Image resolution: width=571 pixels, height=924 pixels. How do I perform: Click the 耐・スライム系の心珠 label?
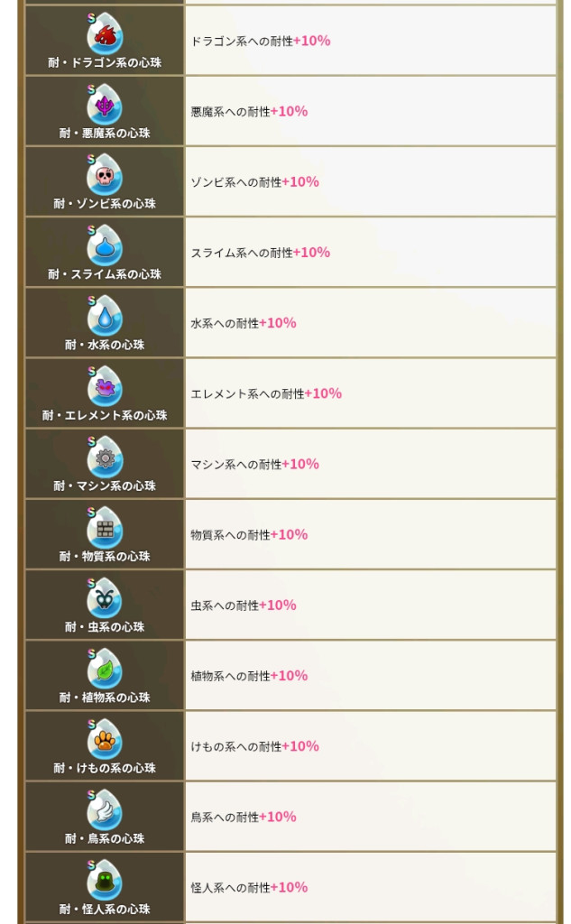pyautogui.click(x=105, y=274)
